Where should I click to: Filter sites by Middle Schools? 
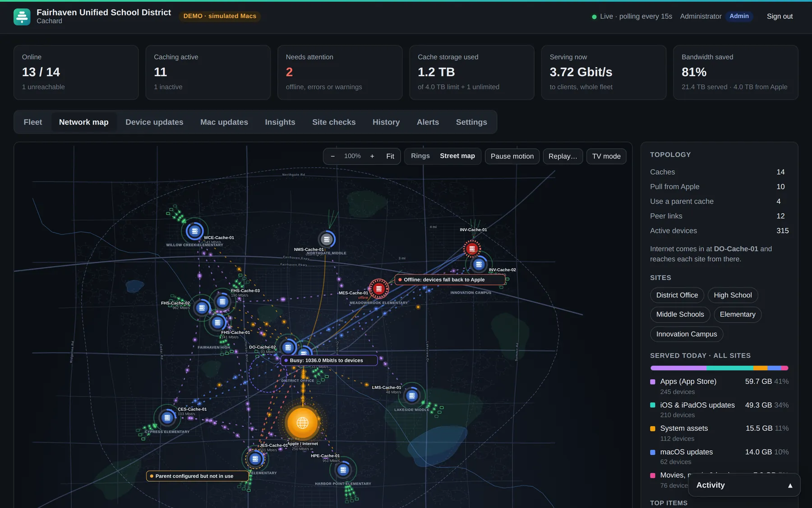680,314
